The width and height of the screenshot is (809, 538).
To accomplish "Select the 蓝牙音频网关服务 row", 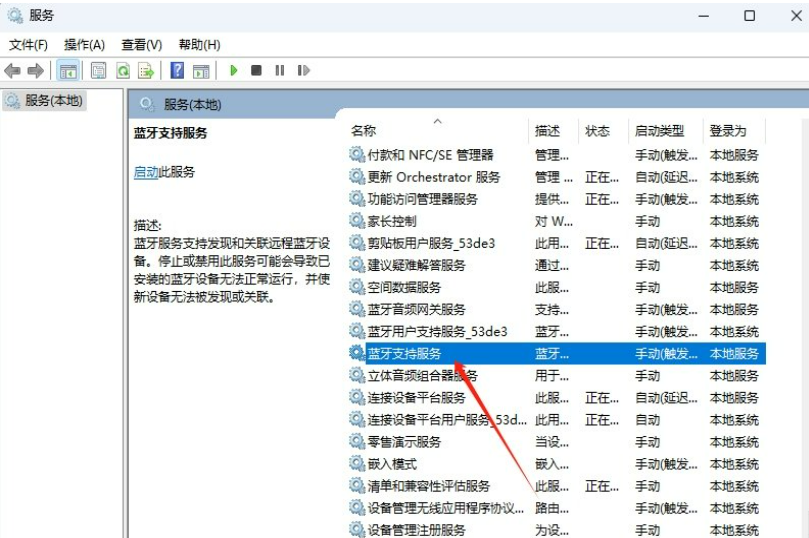I will (556, 309).
